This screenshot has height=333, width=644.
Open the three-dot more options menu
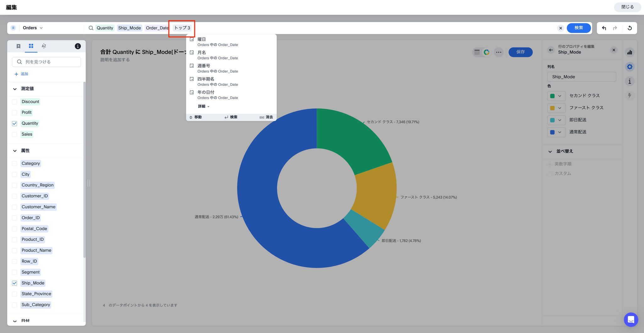pos(499,52)
